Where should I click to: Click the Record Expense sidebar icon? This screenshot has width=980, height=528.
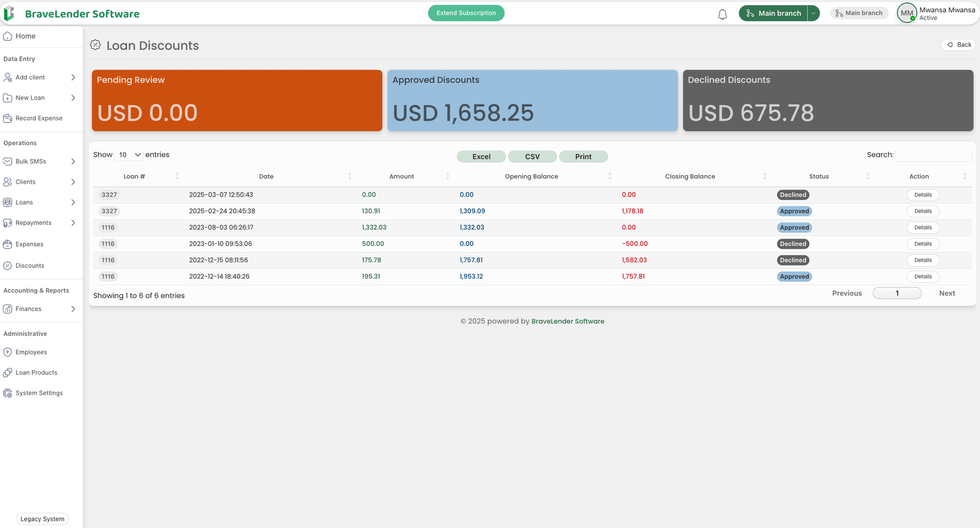[7, 118]
